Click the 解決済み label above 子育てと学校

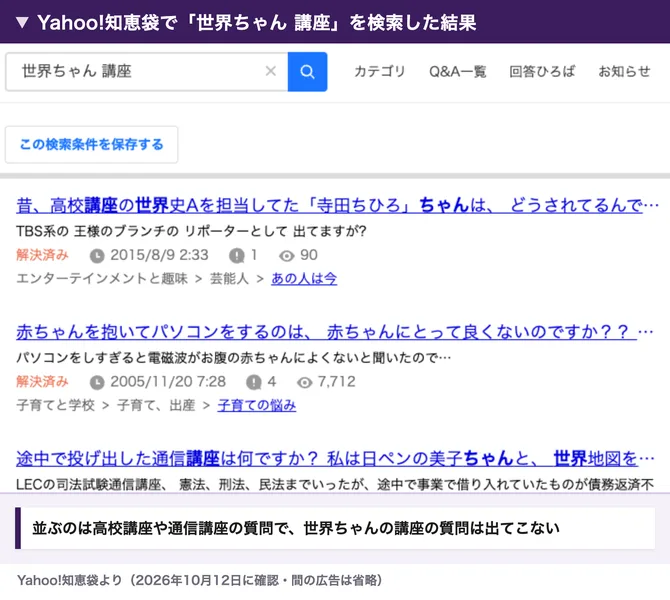pos(42,382)
